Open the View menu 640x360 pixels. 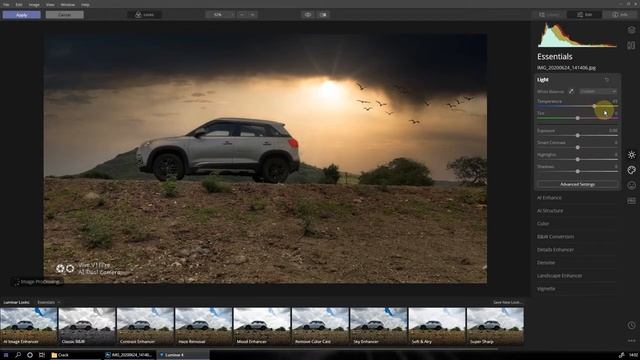click(x=50, y=4)
